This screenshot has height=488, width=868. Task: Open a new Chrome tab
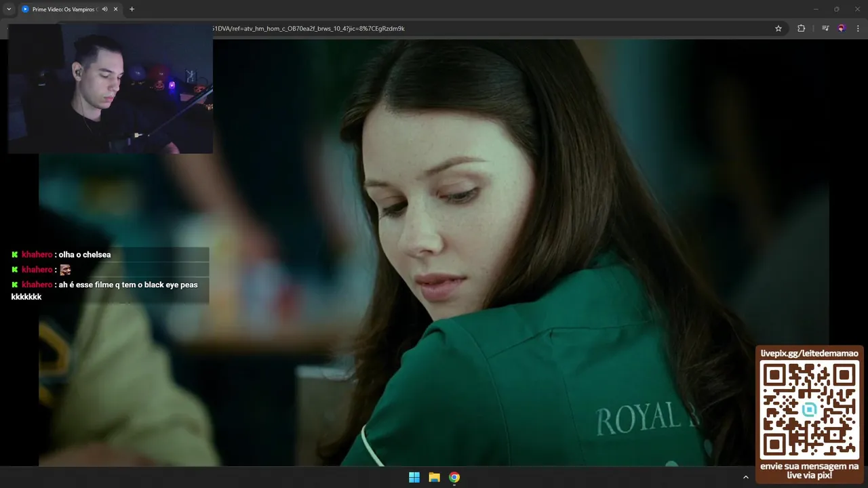click(132, 9)
